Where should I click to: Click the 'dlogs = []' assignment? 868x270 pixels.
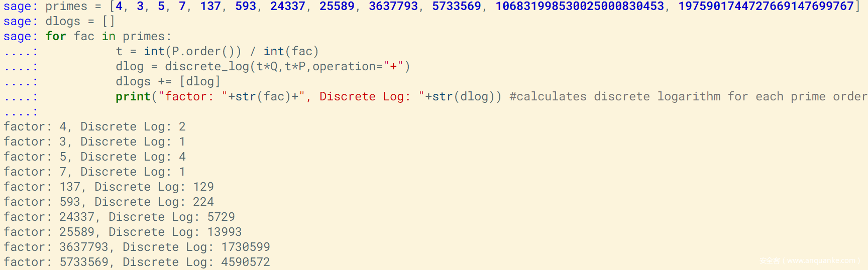point(80,22)
